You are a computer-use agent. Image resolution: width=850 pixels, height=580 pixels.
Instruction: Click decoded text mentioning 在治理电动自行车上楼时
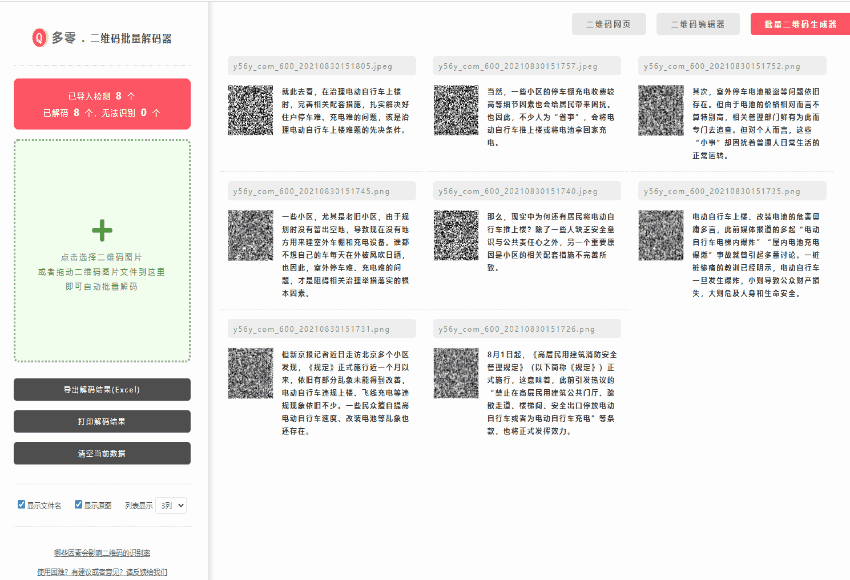[345, 111]
